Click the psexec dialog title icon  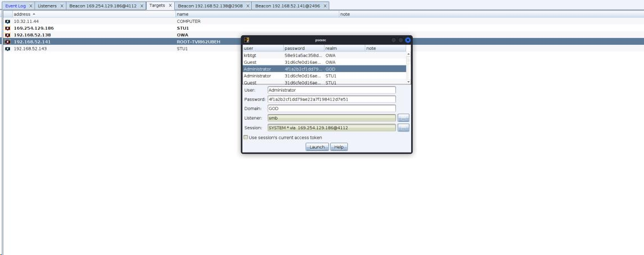click(246, 40)
